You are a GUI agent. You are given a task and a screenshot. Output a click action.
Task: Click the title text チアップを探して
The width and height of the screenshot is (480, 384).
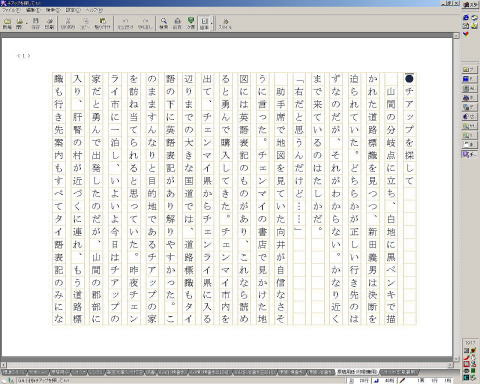pos(409,136)
